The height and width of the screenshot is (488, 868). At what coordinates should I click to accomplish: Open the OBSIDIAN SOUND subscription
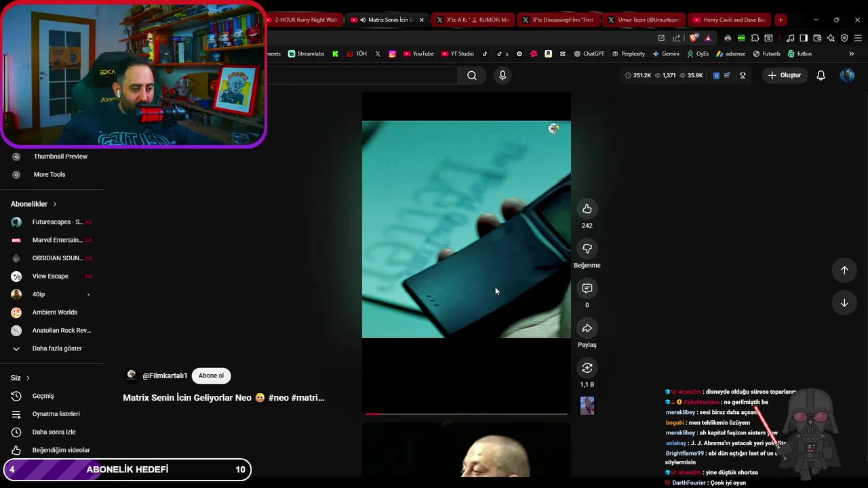coord(53,258)
